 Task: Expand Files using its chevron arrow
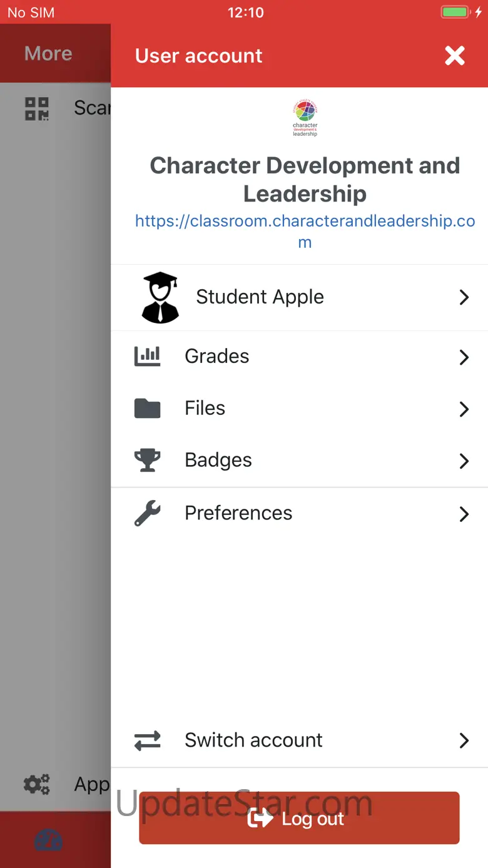pyautogui.click(x=464, y=409)
